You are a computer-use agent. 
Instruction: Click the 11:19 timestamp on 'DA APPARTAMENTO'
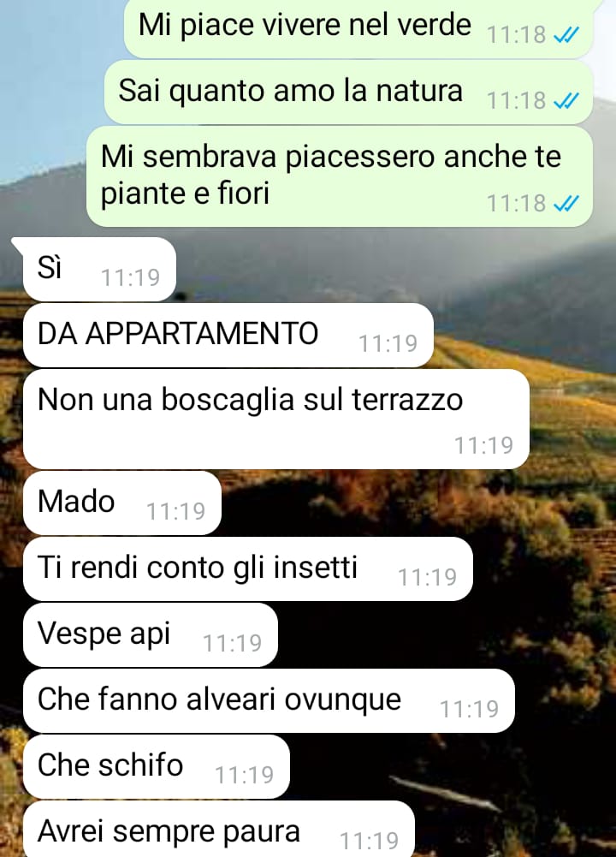click(388, 344)
